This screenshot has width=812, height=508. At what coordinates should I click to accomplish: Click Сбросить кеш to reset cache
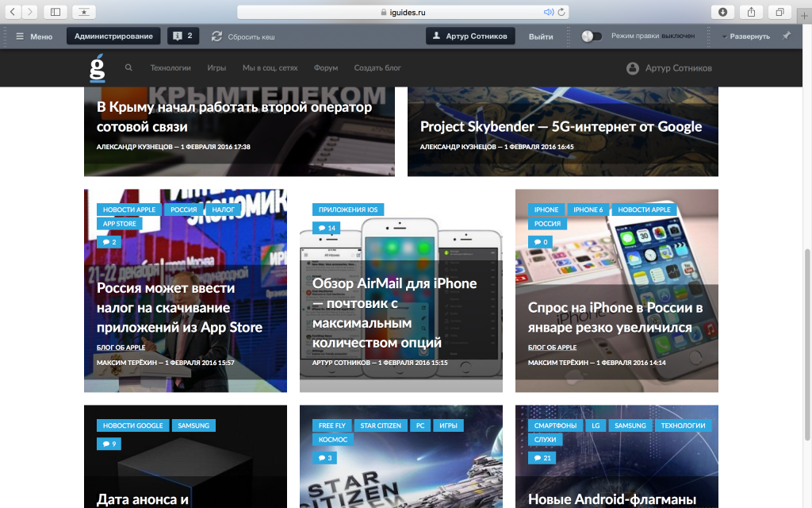pos(243,37)
